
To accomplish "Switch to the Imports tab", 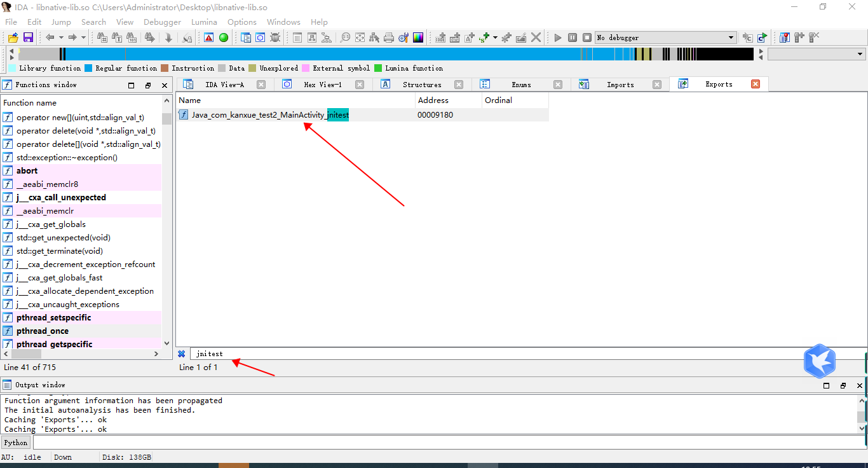I will [x=620, y=85].
